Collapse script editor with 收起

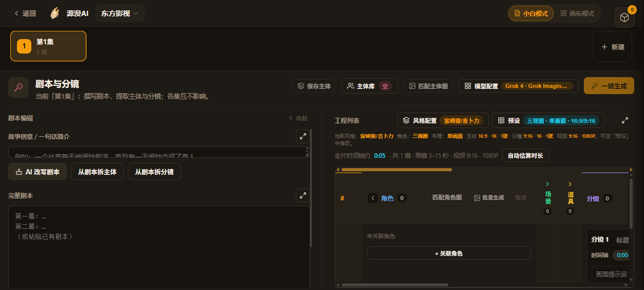[298, 118]
